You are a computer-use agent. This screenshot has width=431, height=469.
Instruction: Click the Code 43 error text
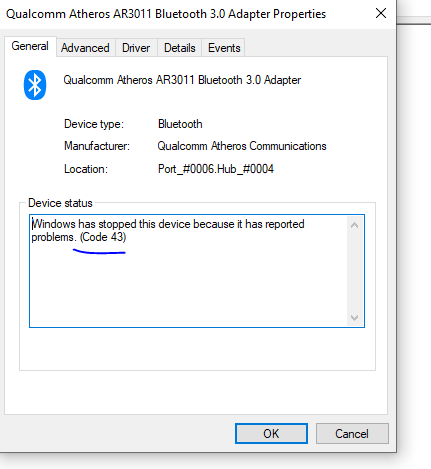[x=103, y=237]
